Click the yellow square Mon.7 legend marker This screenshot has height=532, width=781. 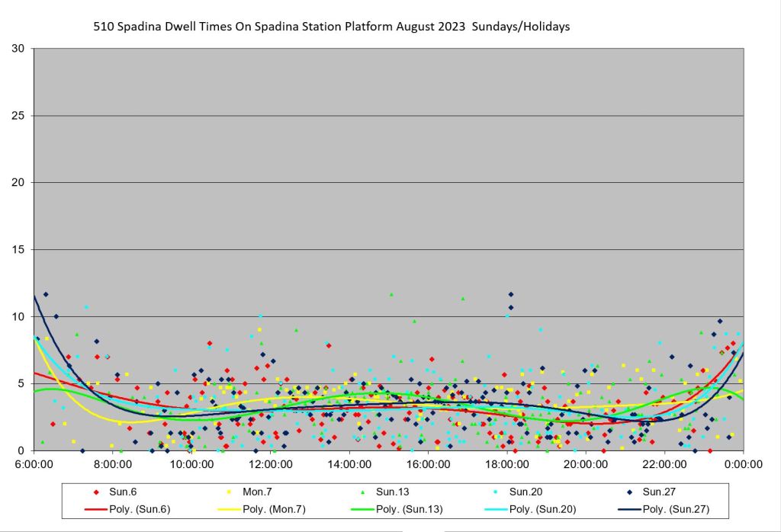tap(228, 492)
